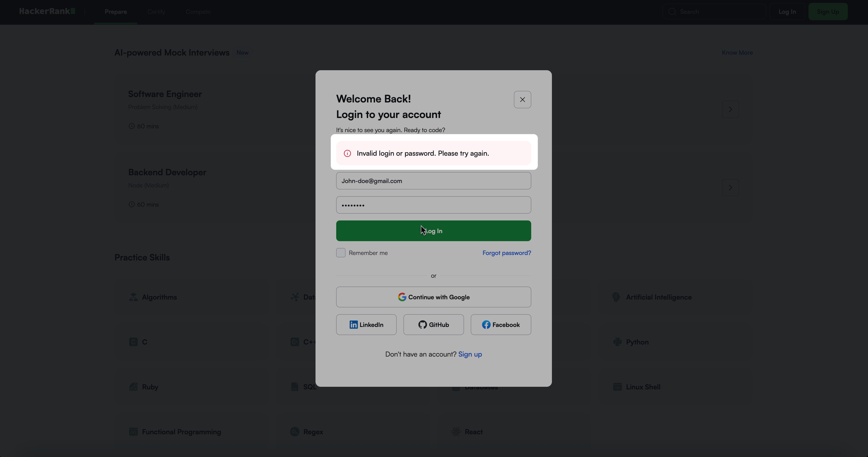Click the GitHub octocat icon
868x457 pixels.
tap(422, 324)
